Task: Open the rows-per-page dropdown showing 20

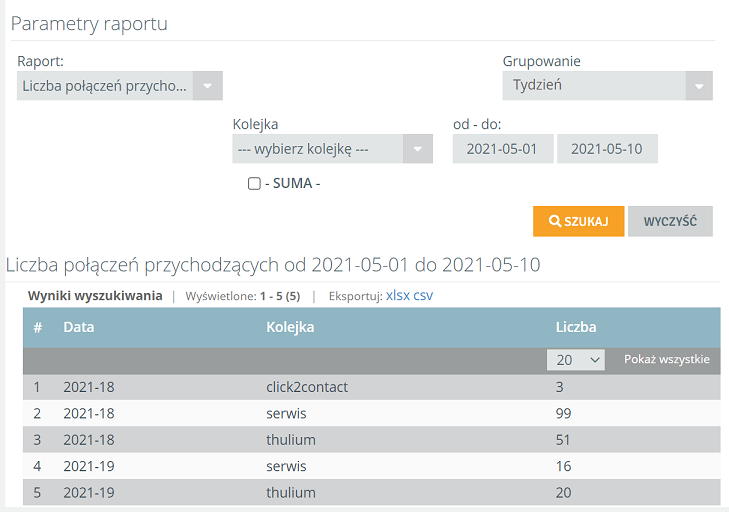Action: coord(576,360)
